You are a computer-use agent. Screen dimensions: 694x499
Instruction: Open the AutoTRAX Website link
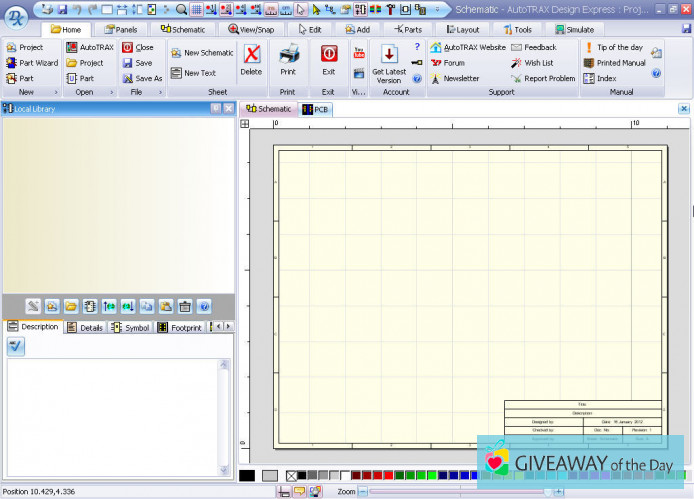click(474, 47)
